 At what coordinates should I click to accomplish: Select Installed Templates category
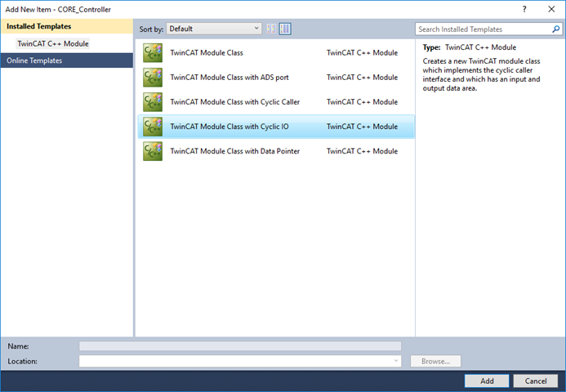pos(67,26)
